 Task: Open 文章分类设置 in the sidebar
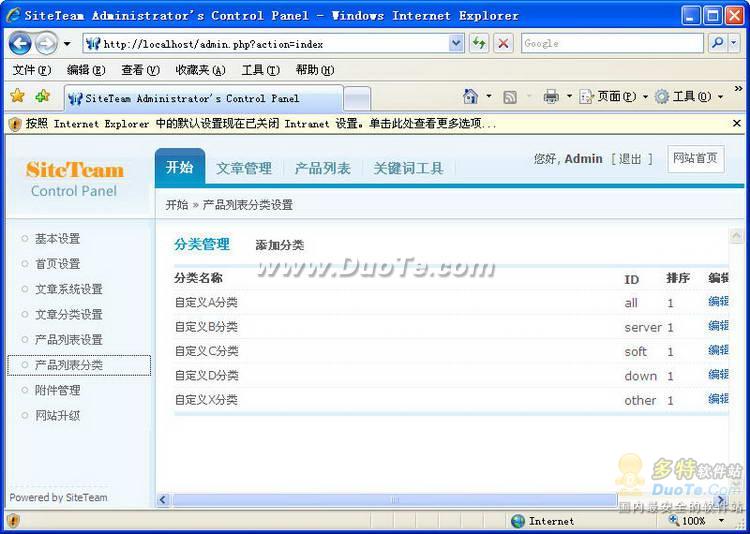click(x=69, y=315)
